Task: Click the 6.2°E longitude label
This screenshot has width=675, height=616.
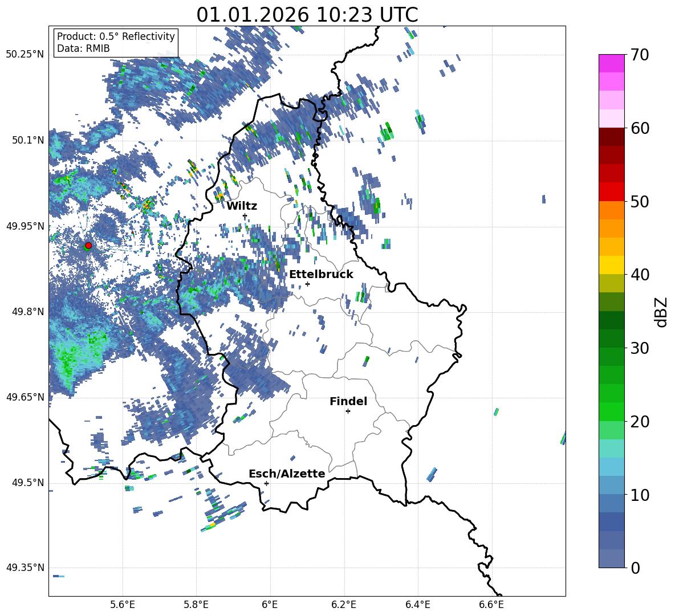Action: [x=344, y=605]
